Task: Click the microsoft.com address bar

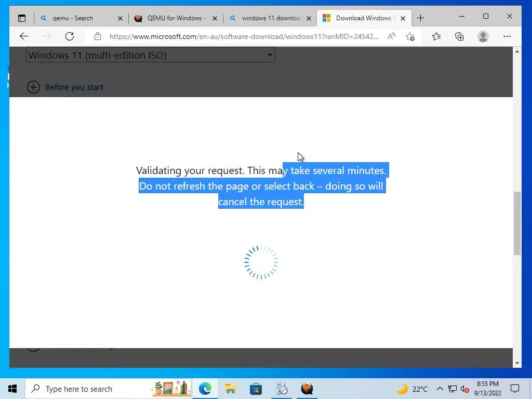Action: tap(244, 36)
